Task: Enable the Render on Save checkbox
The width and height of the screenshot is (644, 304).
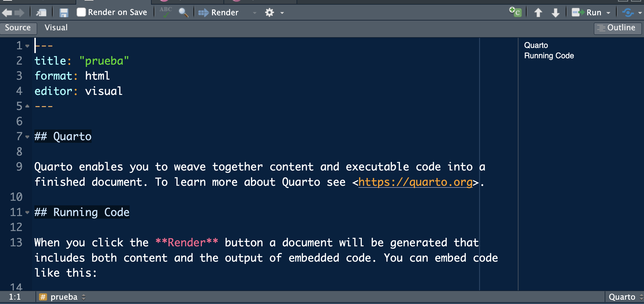Action: (81, 12)
